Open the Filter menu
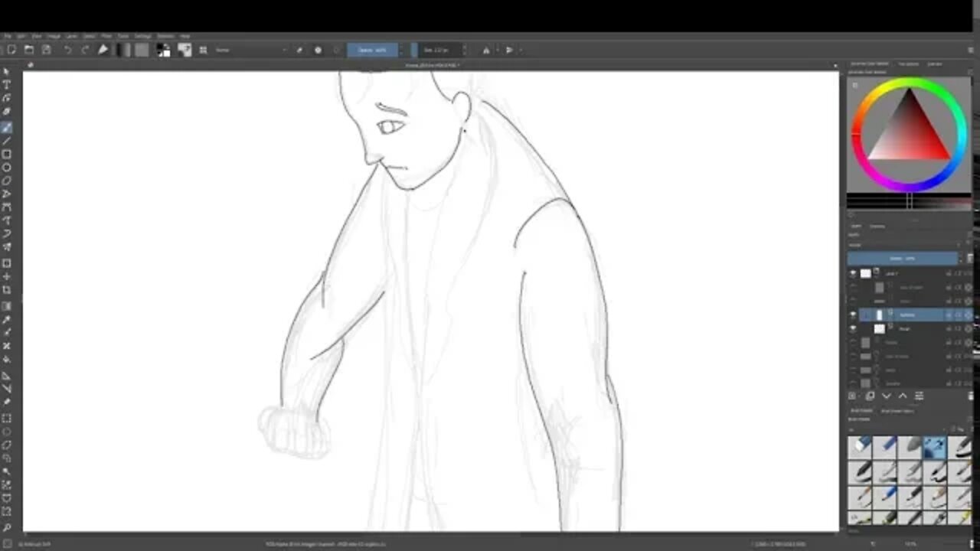 (107, 36)
